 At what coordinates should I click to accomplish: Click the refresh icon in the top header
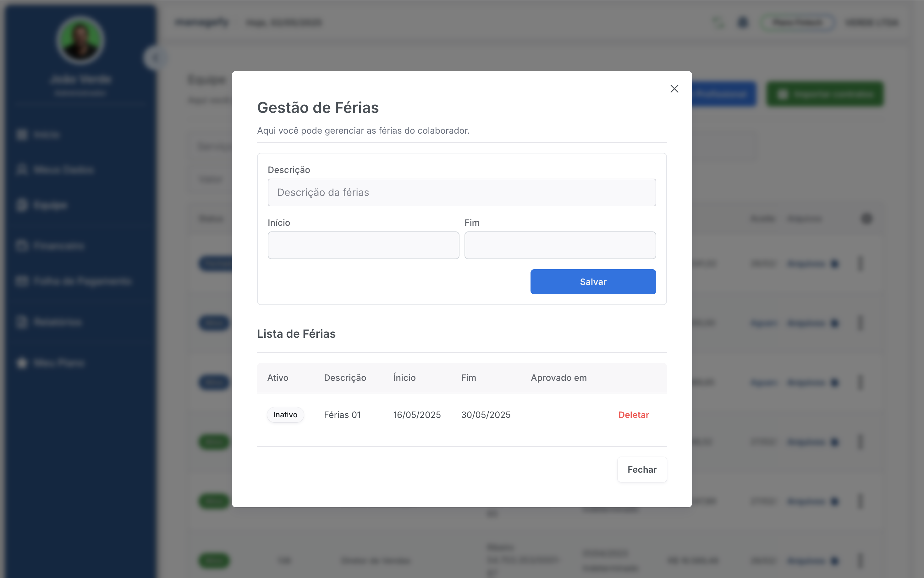718,22
